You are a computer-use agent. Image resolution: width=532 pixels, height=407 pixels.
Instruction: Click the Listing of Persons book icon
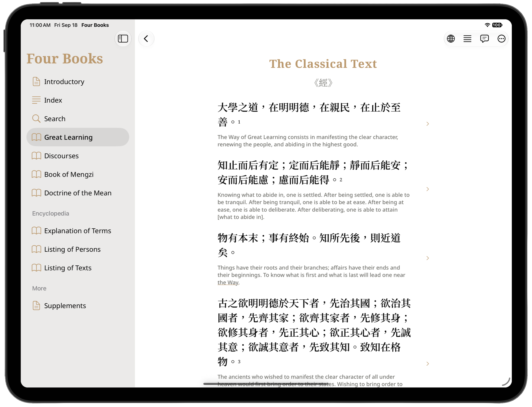(36, 249)
